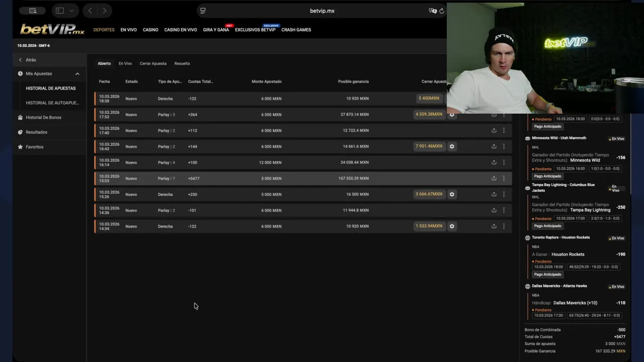
Task: Open more options for 15:26 Derecha row
Action: pyautogui.click(x=504, y=194)
